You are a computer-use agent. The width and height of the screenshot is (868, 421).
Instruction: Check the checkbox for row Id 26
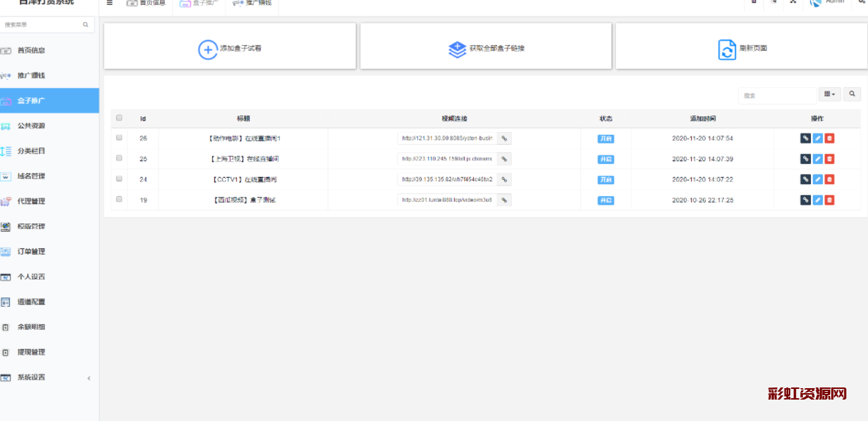click(119, 138)
